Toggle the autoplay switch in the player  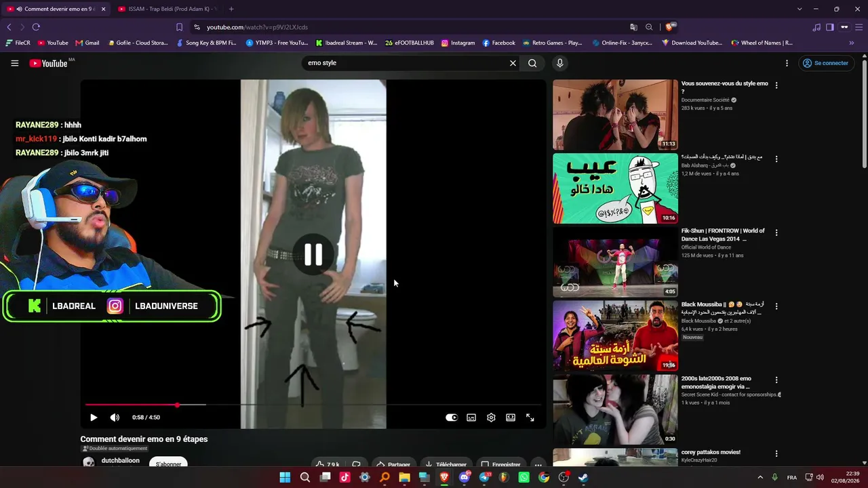(x=452, y=418)
